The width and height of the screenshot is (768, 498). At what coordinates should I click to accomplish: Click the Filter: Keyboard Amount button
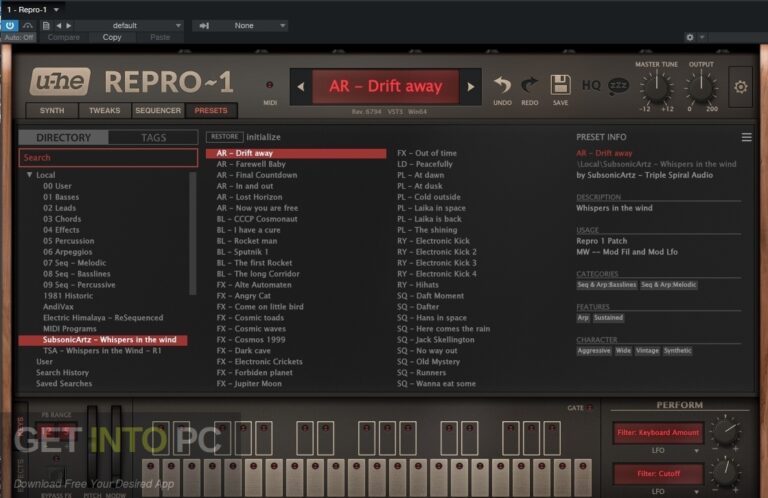(x=658, y=432)
